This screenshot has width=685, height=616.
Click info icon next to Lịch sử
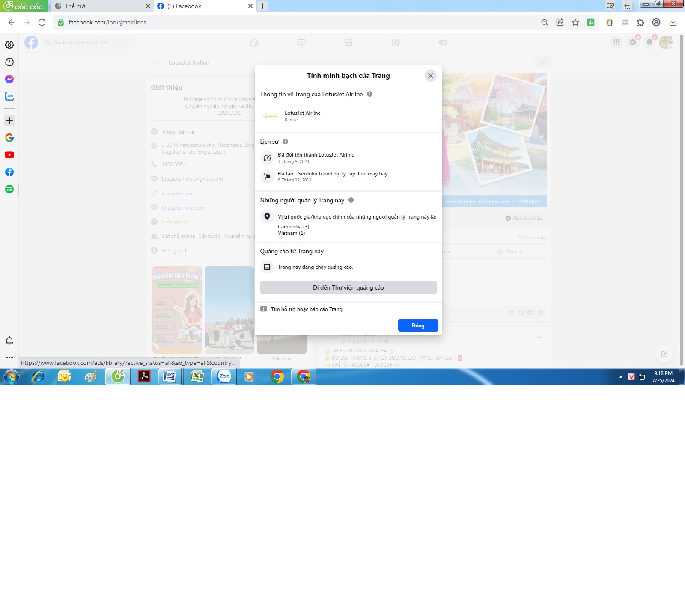point(286,142)
